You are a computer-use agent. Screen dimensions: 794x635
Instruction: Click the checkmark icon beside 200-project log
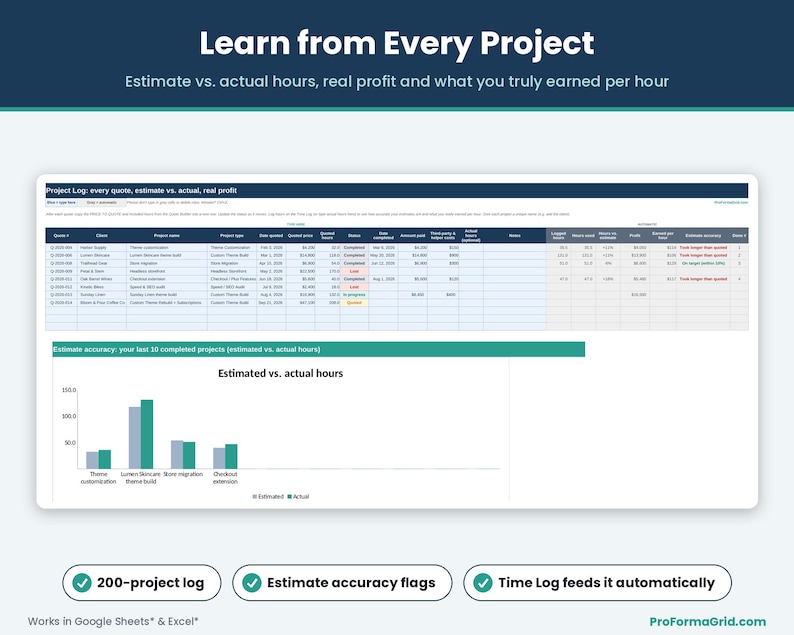[x=82, y=583]
